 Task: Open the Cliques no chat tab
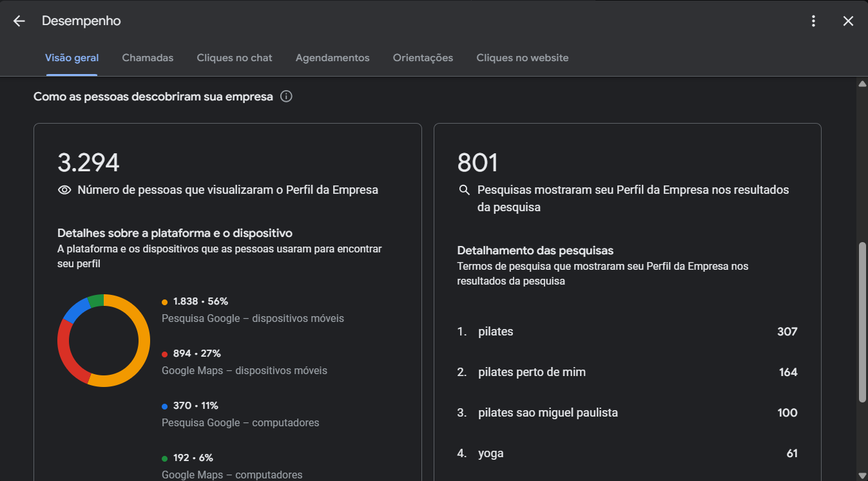pyautogui.click(x=235, y=58)
